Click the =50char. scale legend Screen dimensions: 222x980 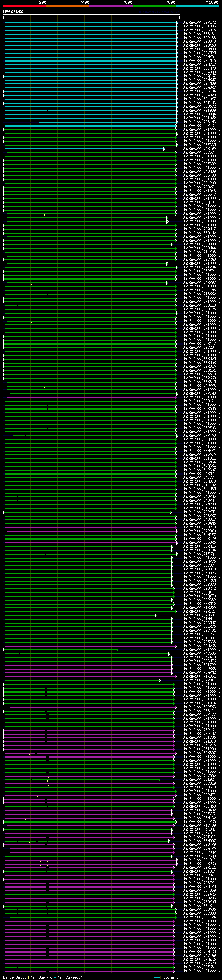(166, 977)
